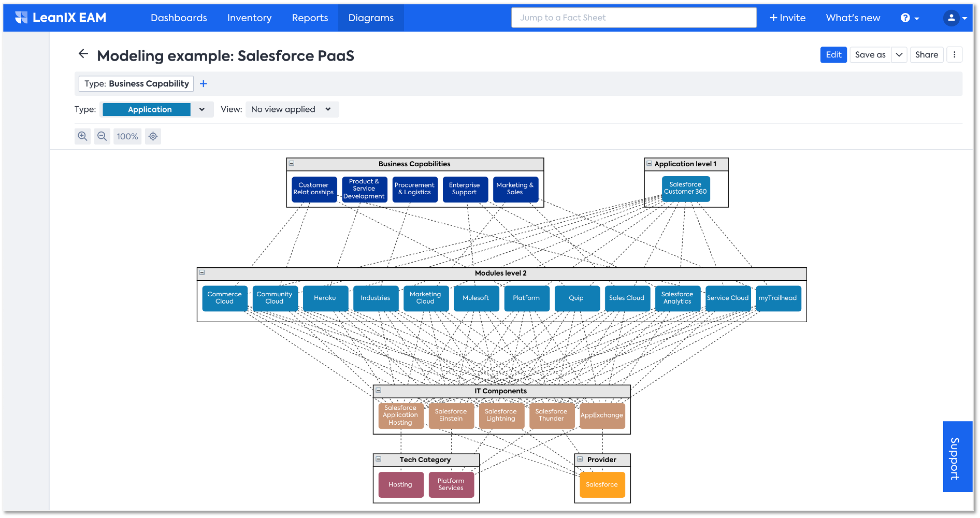Select the Customer Relationships capability box

314,189
